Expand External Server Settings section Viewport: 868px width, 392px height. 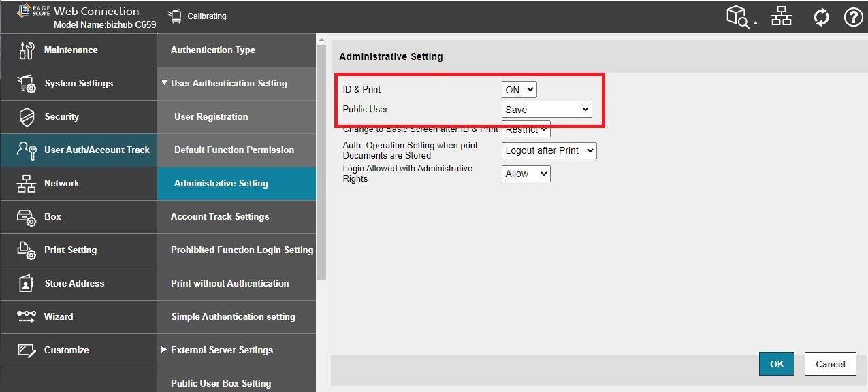click(x=164, y=350)
